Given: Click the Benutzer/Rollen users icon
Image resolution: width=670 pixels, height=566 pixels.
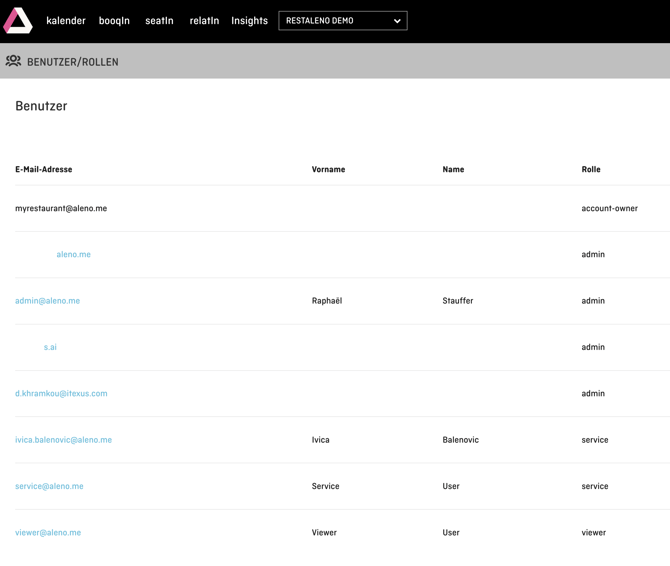Looking at the screenshot, I should (x=13, y=61).
